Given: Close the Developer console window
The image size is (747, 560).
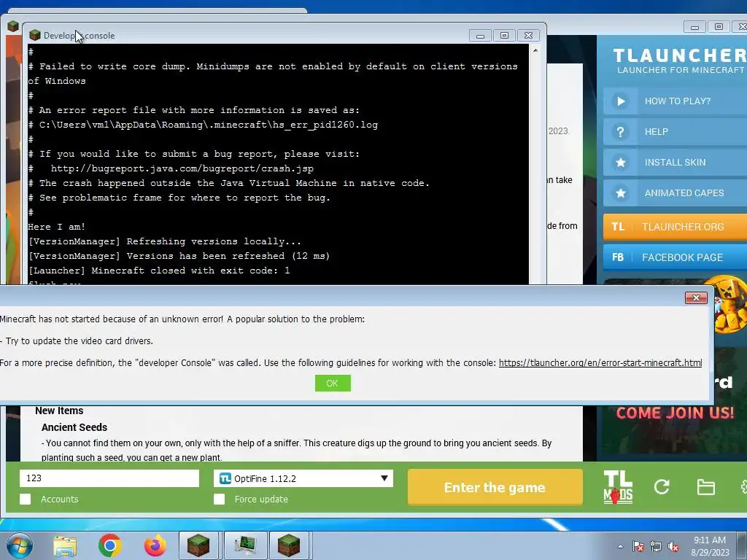Looking at the screenshot, I should pos(528,36).
